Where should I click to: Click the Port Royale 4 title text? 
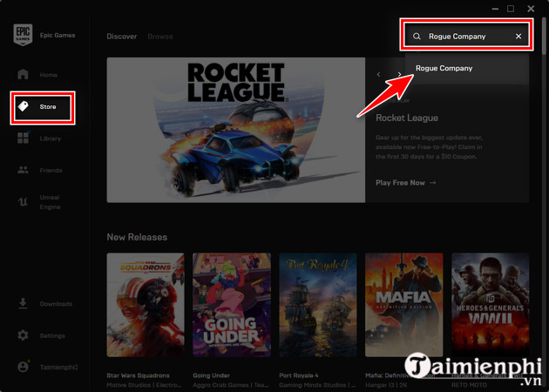click(299, 375)
